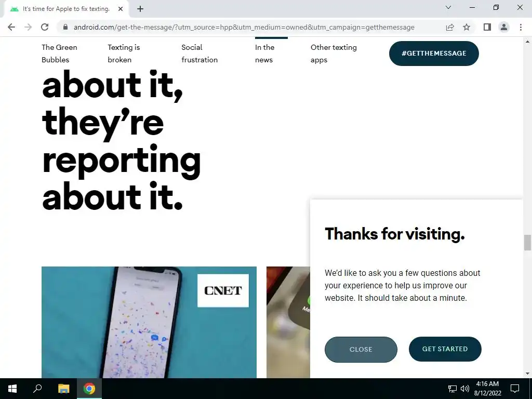This screenshot has height=399, width=532.
Task: Reload the current page
Action: pos(45,27)
